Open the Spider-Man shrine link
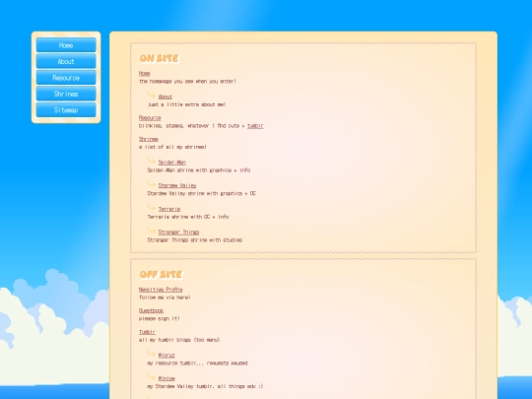This screenshot has width=532, height=399. (x=172, y=163)
